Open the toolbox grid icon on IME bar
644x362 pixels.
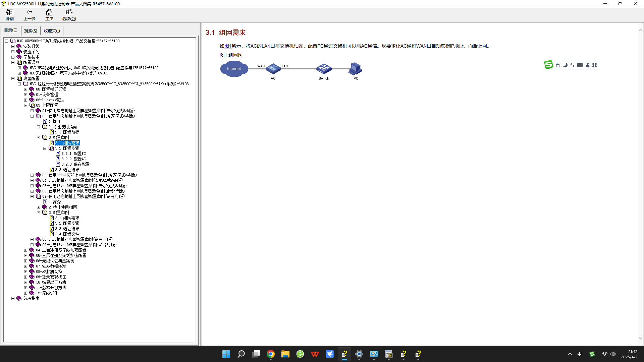pos(594,65)
